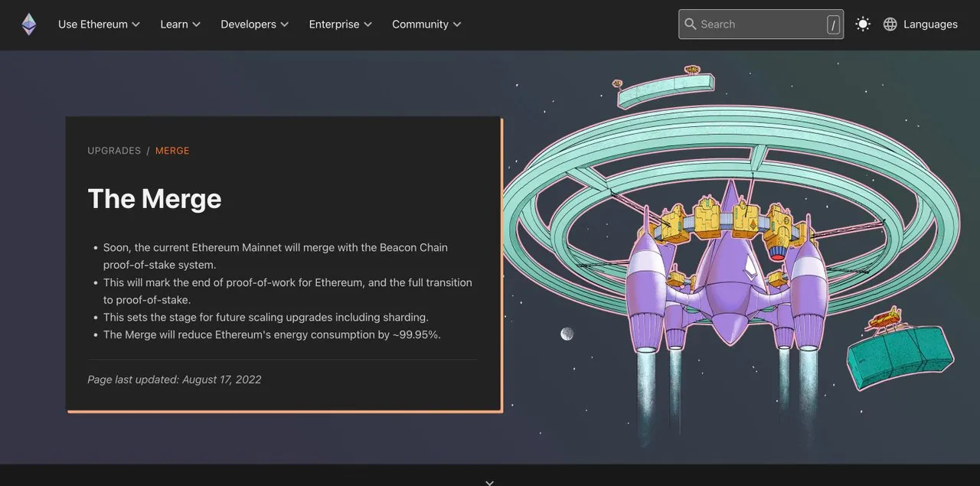Viewport: 980px width, 486px height.
Task: Click the Ethereum diamond logo
Action: (29, 24)
